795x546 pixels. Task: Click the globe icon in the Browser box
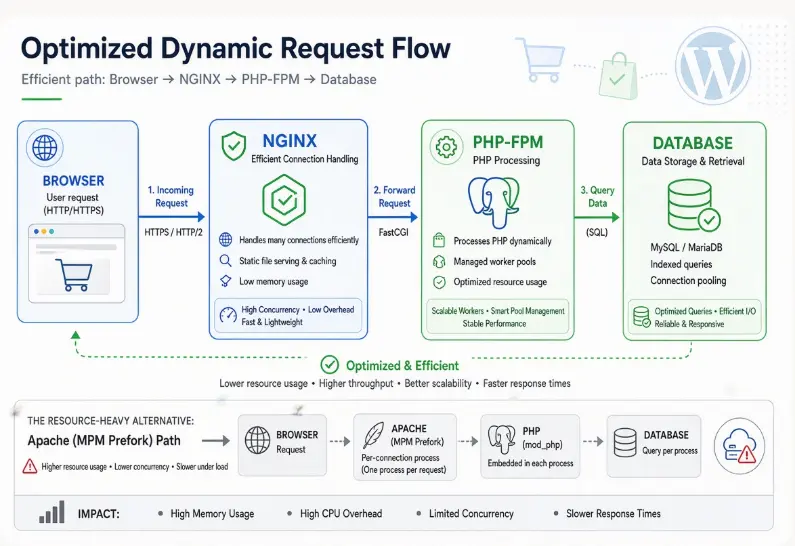pyautogui.click(x=45, y=148)
